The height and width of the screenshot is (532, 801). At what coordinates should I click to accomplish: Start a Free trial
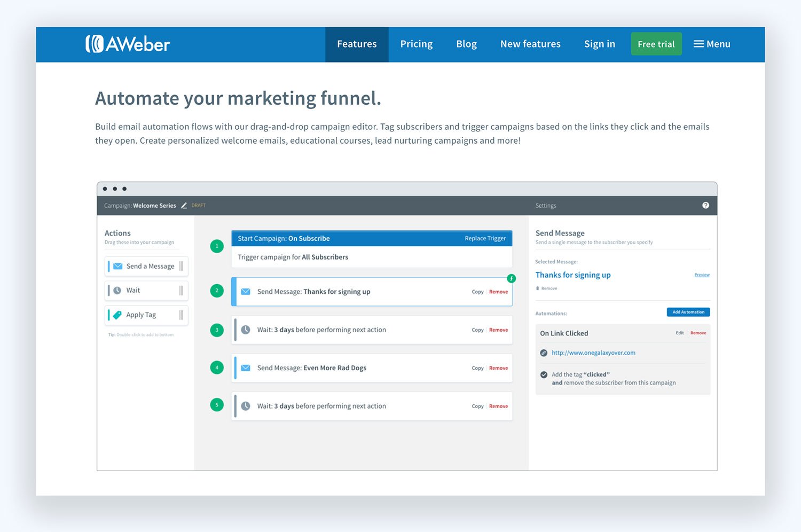coord(656,44)
